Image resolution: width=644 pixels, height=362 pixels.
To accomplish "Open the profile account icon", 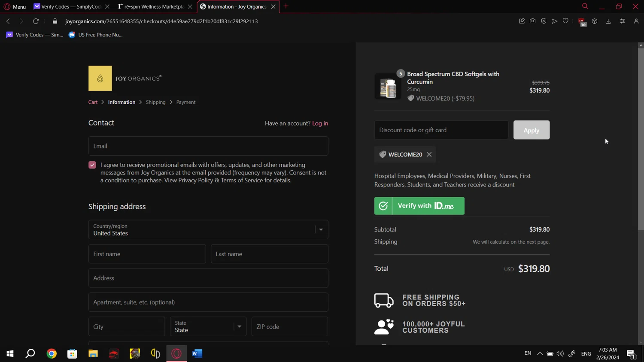I will [636, 21].
